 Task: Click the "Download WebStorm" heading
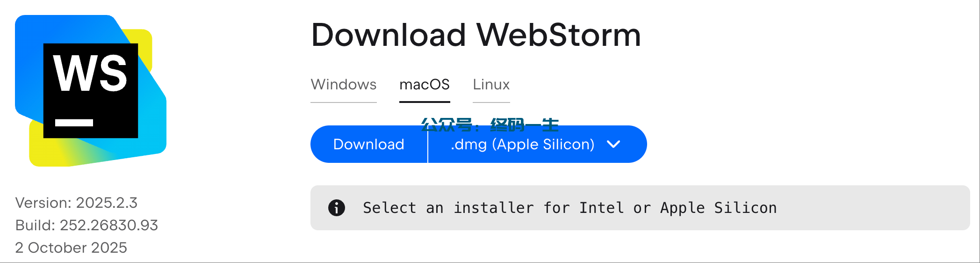click(476, 35)
